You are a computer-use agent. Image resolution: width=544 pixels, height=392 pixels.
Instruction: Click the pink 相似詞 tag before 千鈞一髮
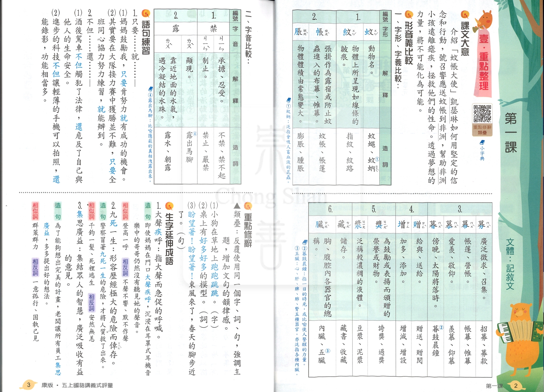tap(91, 211)
